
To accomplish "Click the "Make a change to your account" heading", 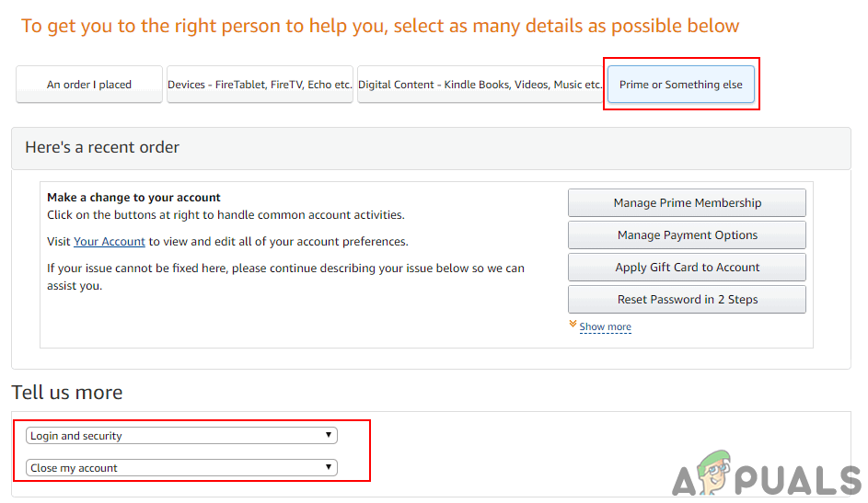I will [x=134, y=198].
